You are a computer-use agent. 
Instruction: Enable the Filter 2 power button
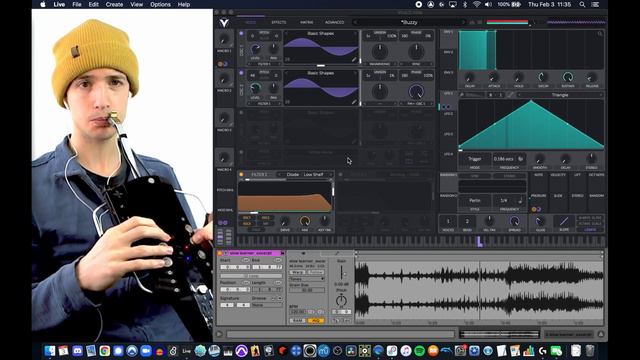(340, 174)
